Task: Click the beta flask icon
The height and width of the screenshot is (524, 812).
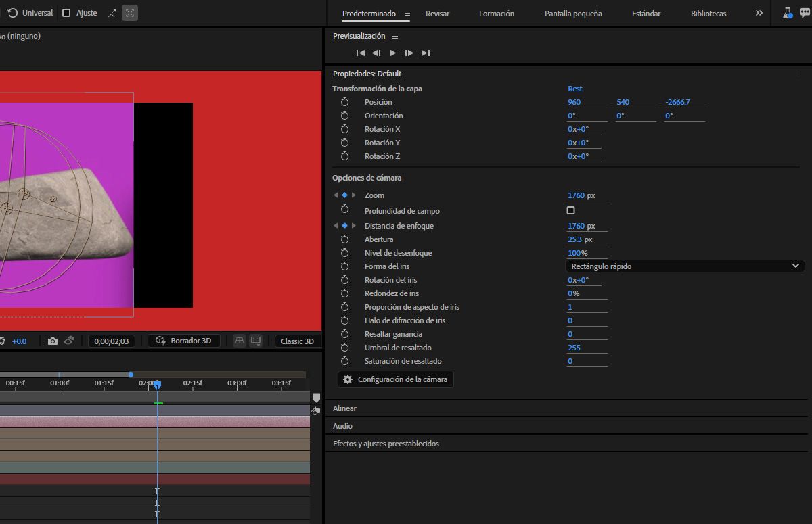Action: [x=787, y=14]
